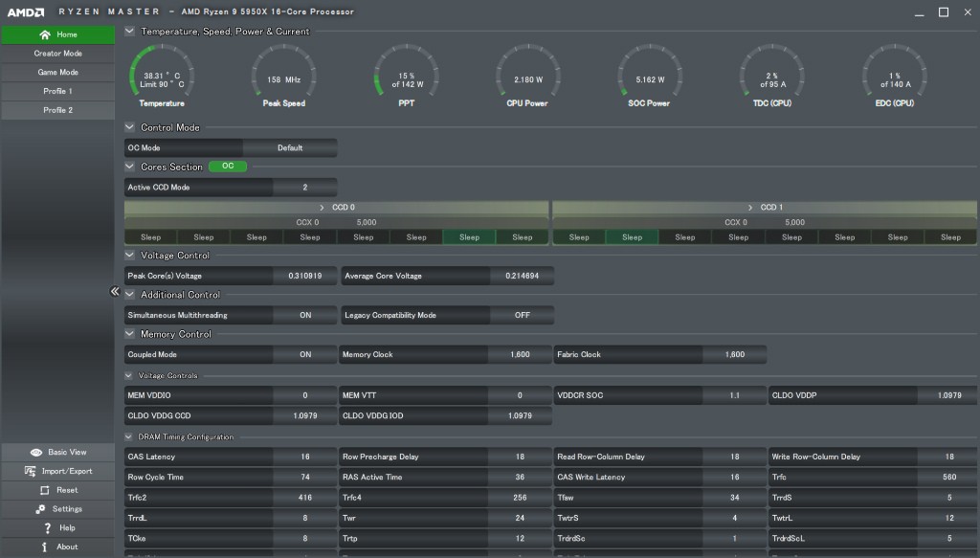Screen dimensions: 980x558
Task: Click the OC Mode Default value
Action: pyautogui.click(x=289, y=148)
